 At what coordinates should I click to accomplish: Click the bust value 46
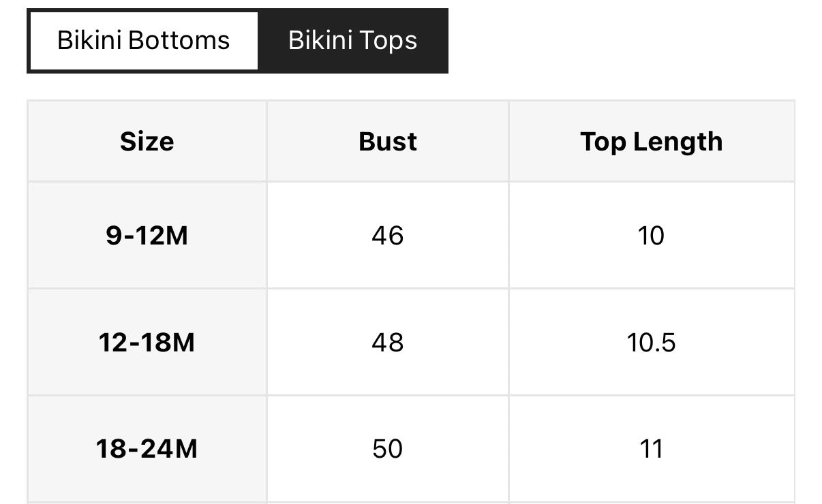click(387, 236)
